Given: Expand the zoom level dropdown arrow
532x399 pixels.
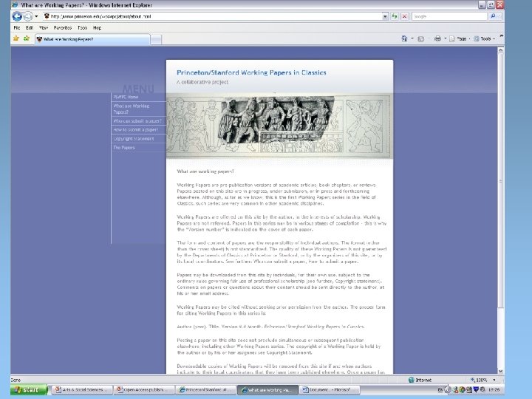Looking at the screenshot, I should pyautogui.click(x=494, y=380).
